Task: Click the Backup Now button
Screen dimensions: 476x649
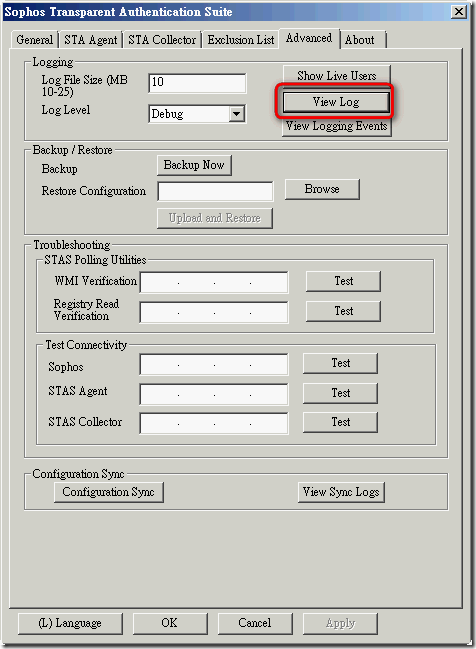Action: tap(194, 165)
